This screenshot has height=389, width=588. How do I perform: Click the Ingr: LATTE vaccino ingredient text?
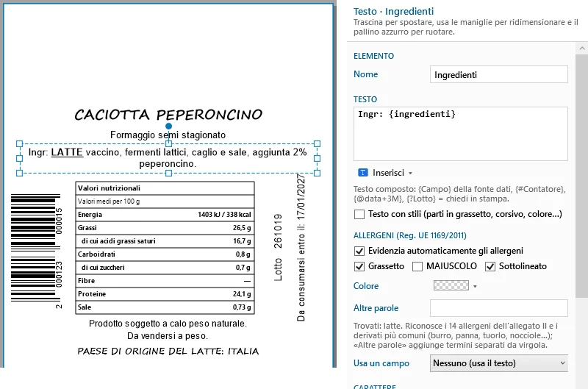(168, 158)
